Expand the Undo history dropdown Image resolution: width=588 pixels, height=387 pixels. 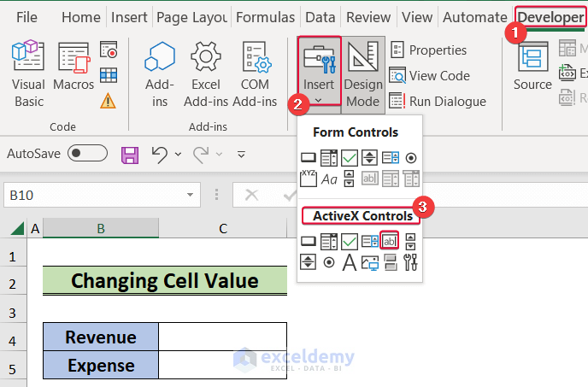(178, 154)
